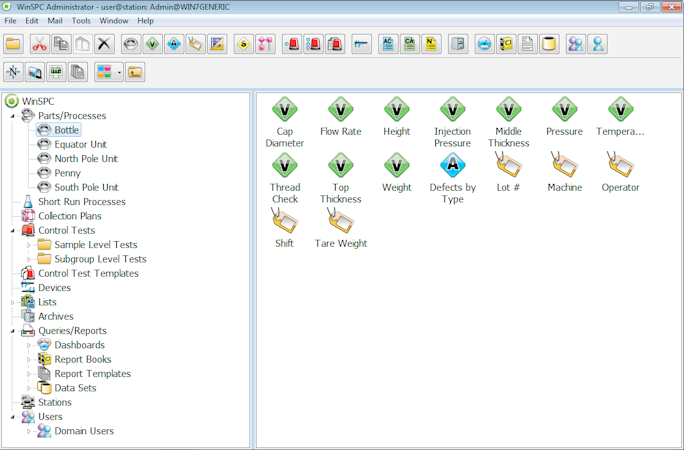The image size is (684, 450).
Task: Expand the Report Books tree node
Action: coord(29,360)
